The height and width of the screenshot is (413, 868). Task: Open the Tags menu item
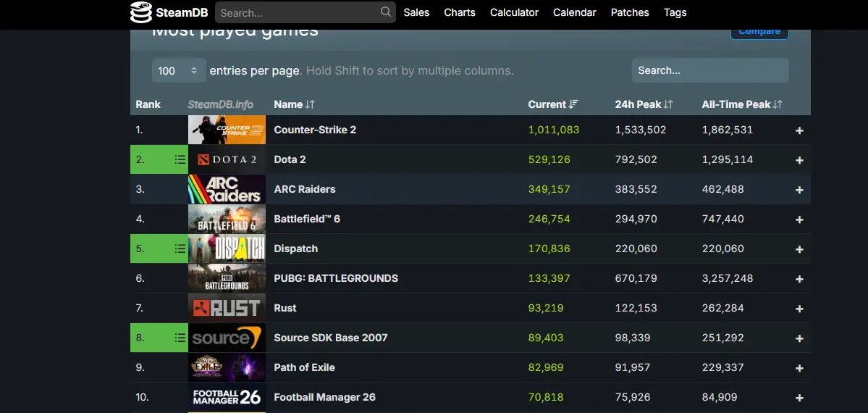[675, 12]
